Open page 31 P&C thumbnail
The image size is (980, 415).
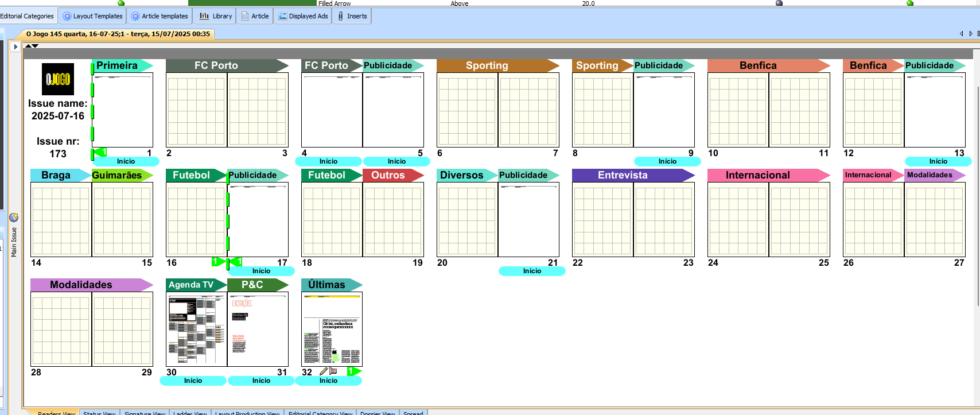(x=258, y=329)
